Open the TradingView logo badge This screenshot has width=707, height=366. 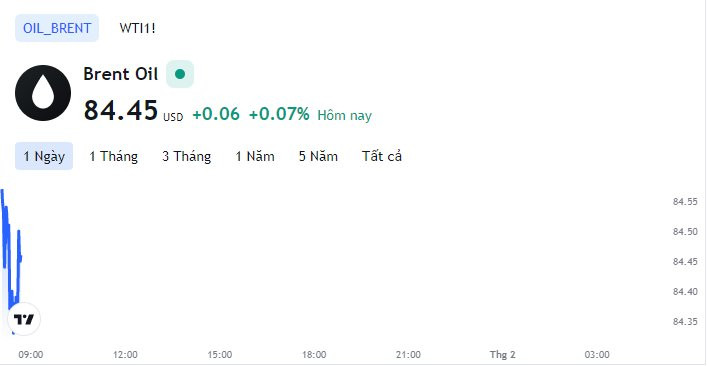click(24, 319)
